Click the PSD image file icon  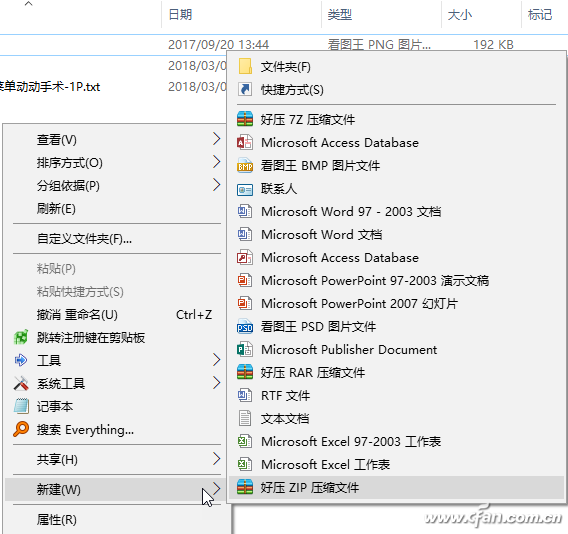pos(245,326)
